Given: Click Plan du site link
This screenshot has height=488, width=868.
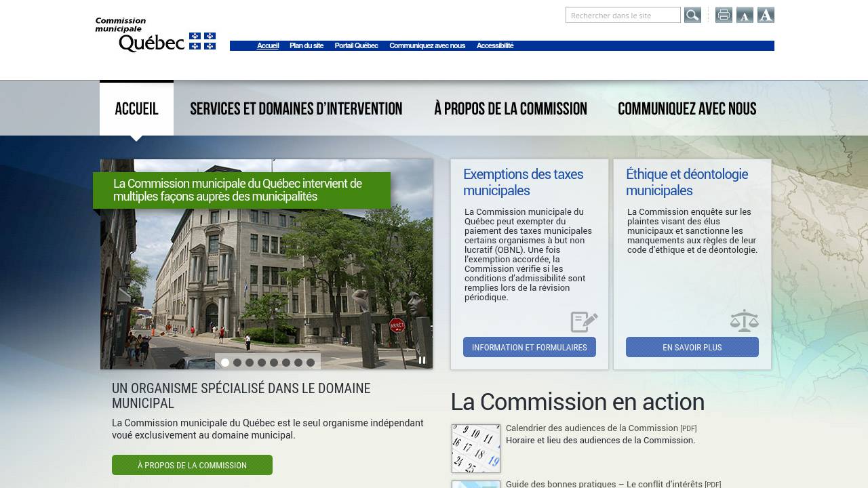Looking at the screenshot, I should [307, 45].
